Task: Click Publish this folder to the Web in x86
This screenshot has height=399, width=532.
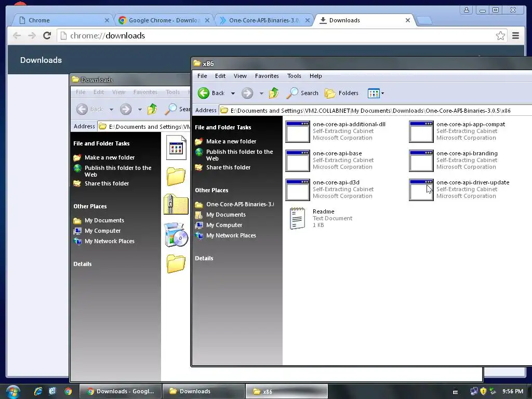Action: 239,155
